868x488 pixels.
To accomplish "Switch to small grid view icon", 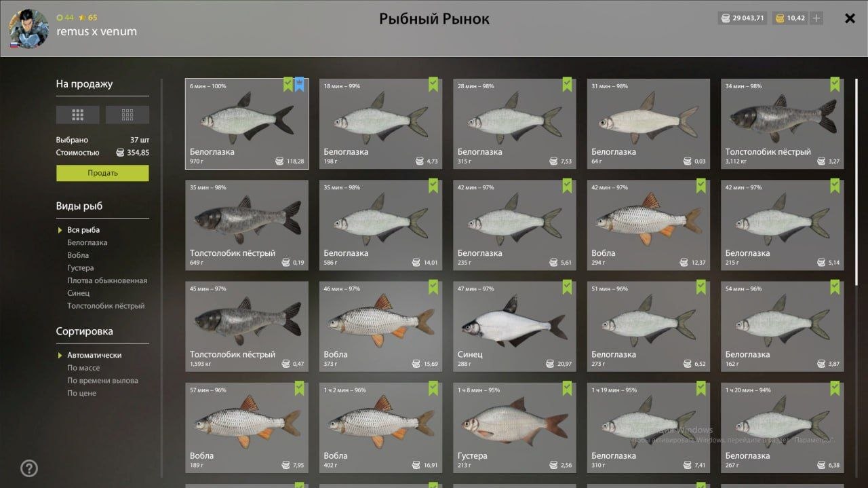I will (127, 115).
